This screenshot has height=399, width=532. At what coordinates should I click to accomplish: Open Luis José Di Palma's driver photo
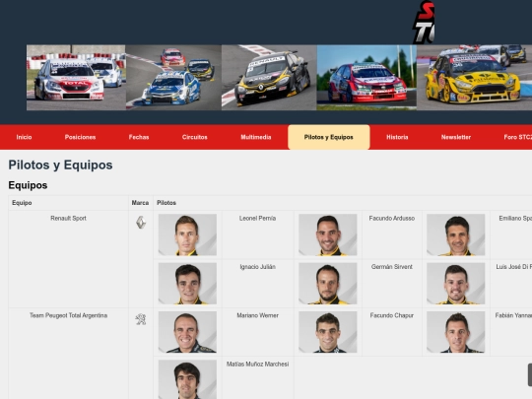[x=456, y=284]
